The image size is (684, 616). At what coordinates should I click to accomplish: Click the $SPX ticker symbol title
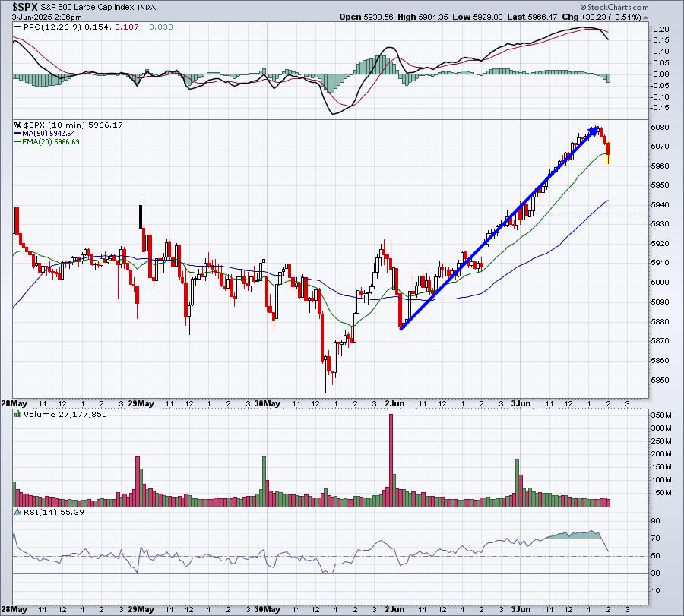click(x=25, y=7)
